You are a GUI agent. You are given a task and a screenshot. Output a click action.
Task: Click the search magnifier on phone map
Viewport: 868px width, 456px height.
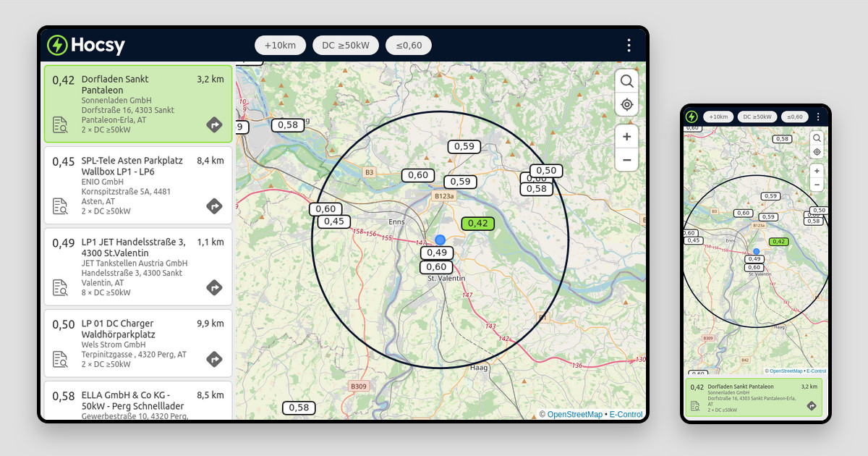[817, 138]
